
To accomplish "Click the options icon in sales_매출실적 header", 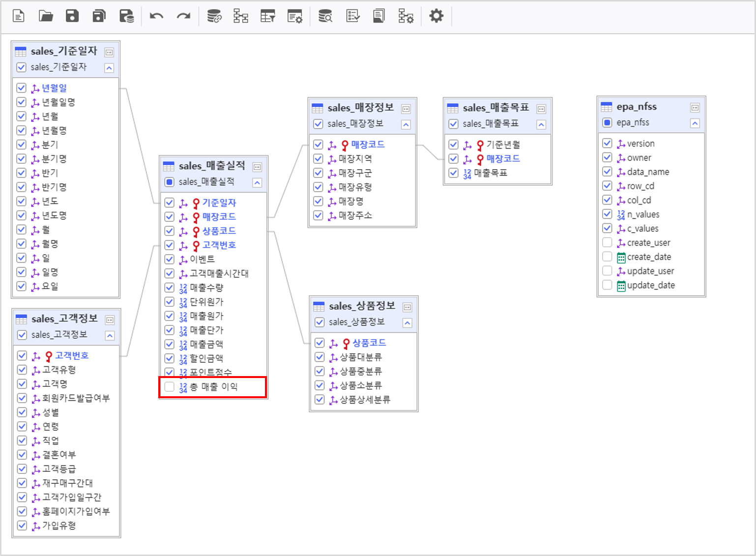I will click(257, 167).
